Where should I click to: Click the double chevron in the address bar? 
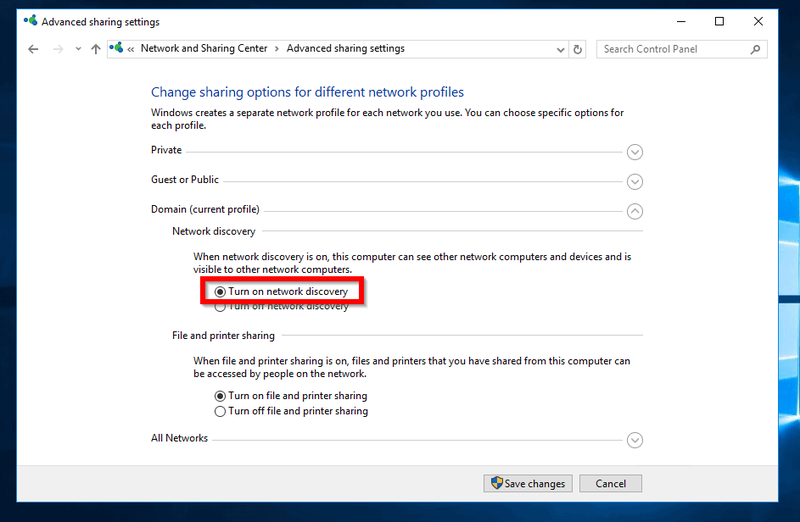click(131, 49)
